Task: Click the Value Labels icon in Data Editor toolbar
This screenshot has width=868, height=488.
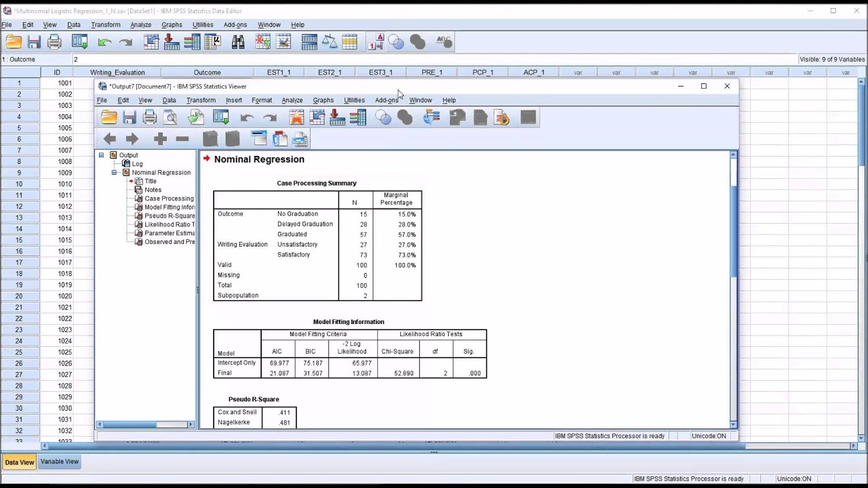Action: pos(376,42)
